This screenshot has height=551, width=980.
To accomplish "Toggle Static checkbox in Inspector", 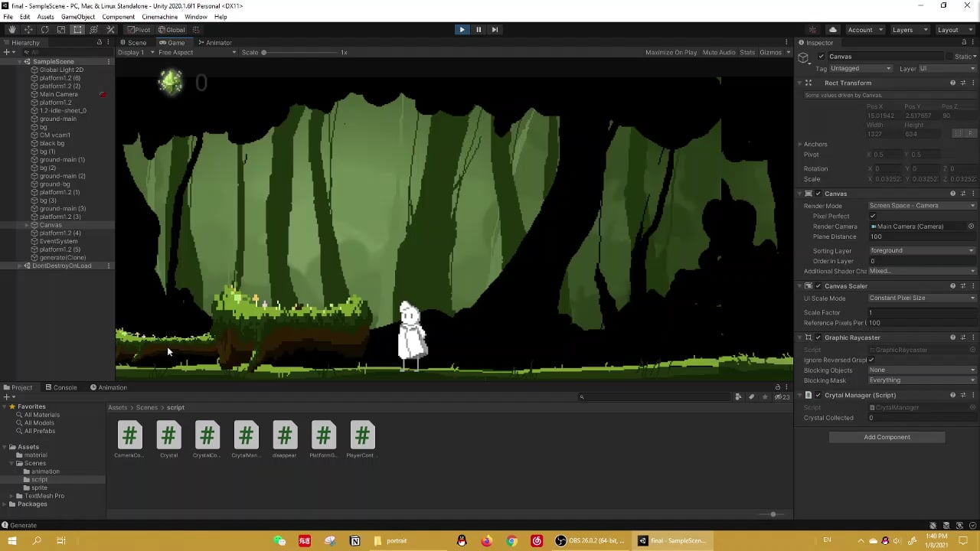I will coord(949,57).
